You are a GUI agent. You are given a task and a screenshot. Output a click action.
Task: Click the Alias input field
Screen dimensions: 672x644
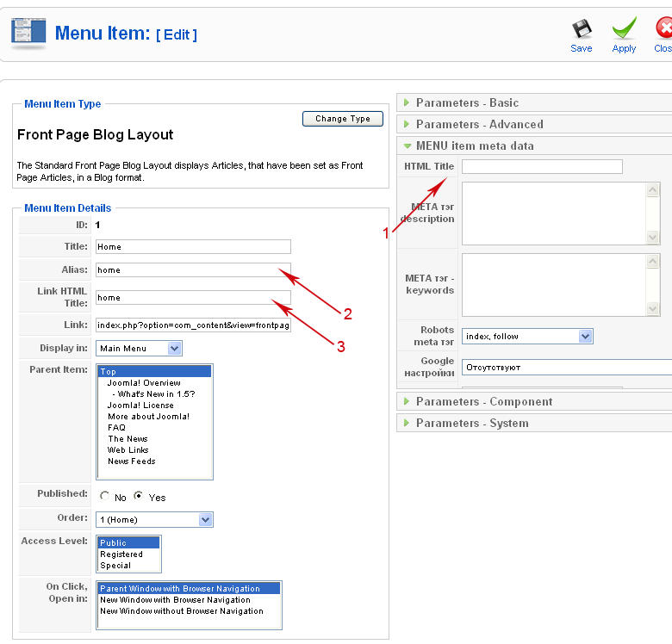(x=193, y=269)
